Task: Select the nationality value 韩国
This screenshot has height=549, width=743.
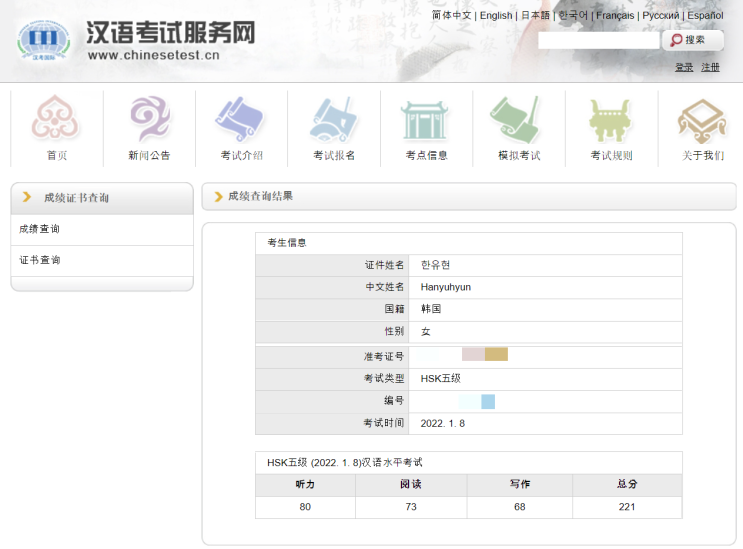Action: tap(431, 309)
